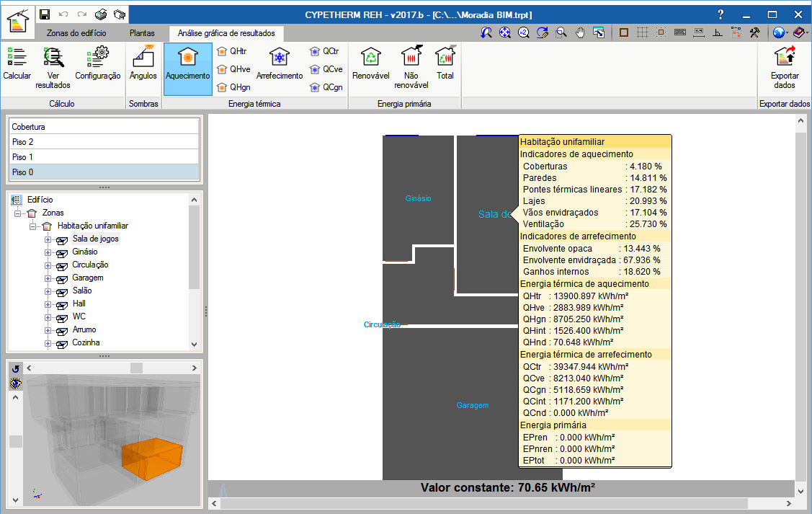Select the Cozinha zone in the tree
The height and width of the screenshot is (514, 812).
point(86,342)
